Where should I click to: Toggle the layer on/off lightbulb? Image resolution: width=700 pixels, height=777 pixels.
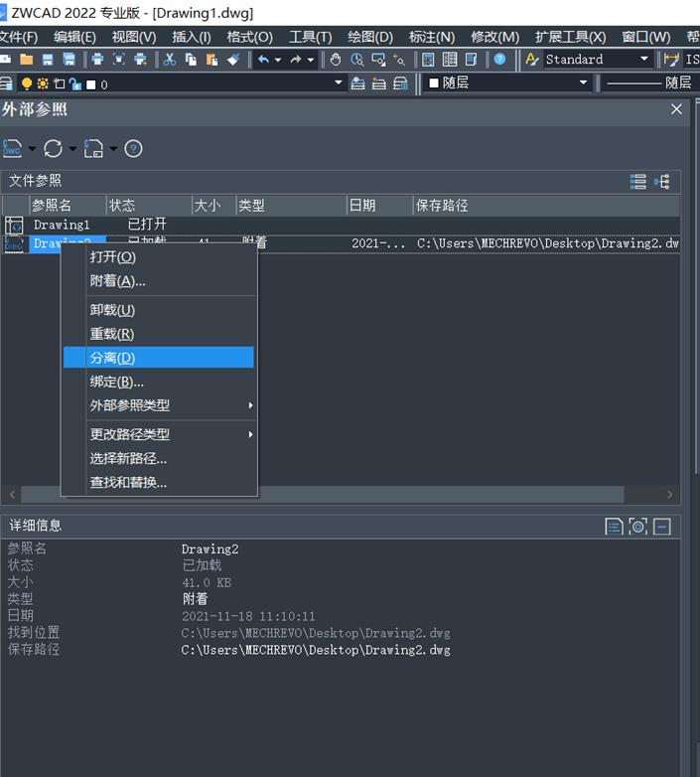27,83
